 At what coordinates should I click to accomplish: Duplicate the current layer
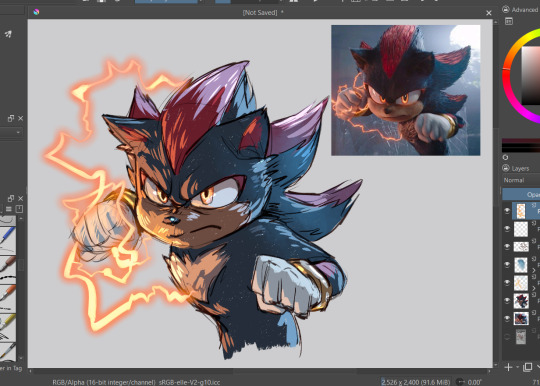pyautogui.click(x=527, y=367)
